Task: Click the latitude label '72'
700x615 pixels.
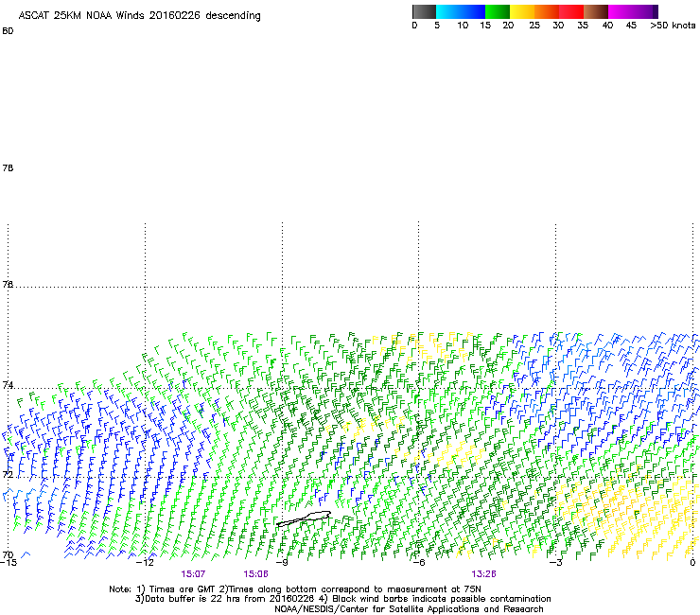Action: click(8, 474)
